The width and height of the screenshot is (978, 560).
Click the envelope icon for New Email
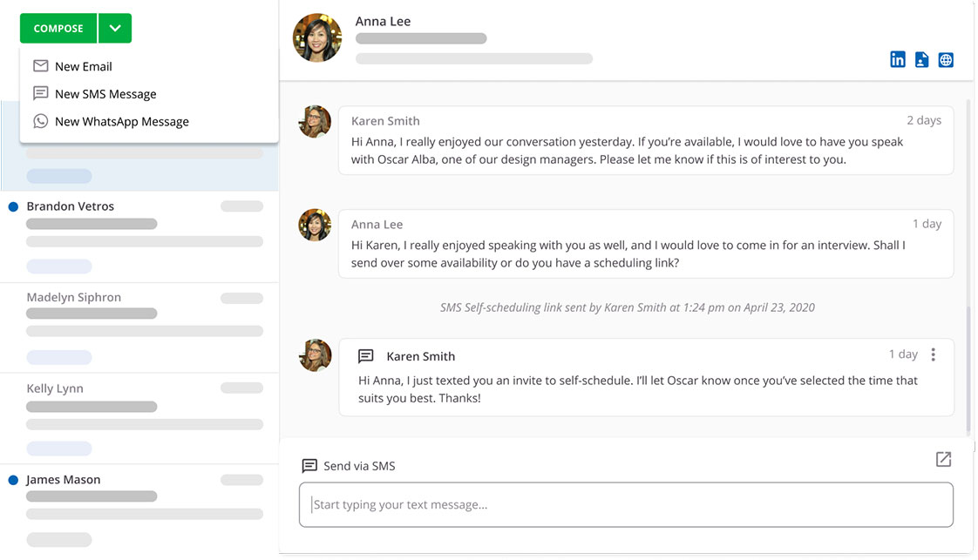point(40,66)
